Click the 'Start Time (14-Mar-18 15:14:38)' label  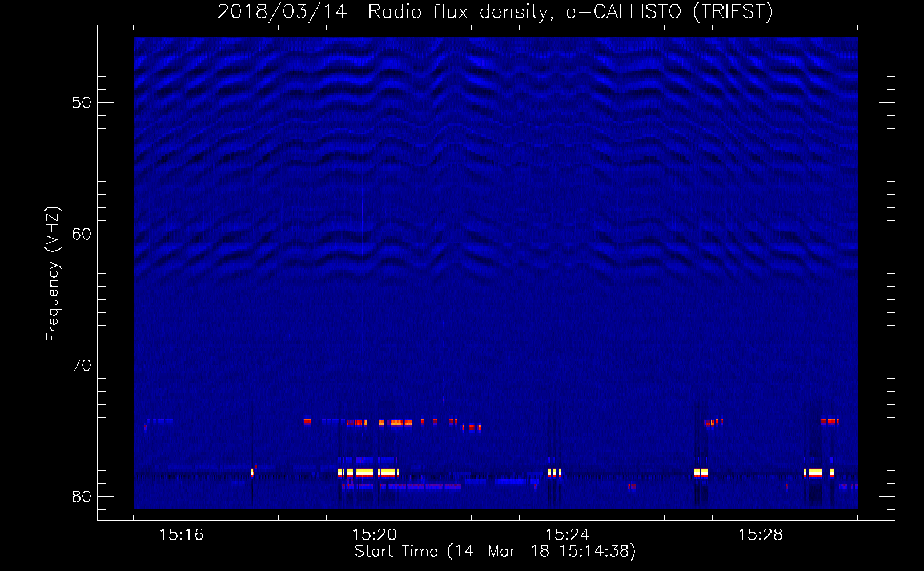coord(495,552)
